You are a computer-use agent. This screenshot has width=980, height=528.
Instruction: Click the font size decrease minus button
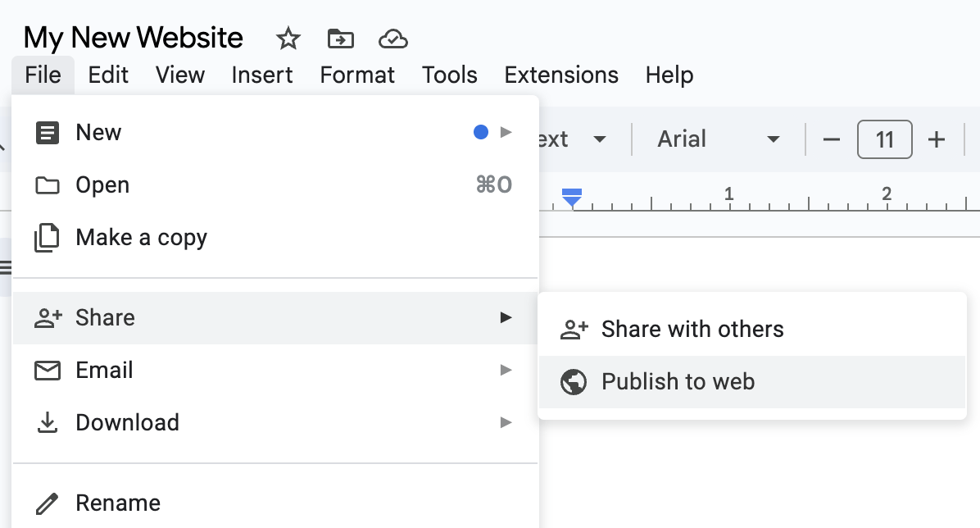pyautogui.click(x=831, y=139)
